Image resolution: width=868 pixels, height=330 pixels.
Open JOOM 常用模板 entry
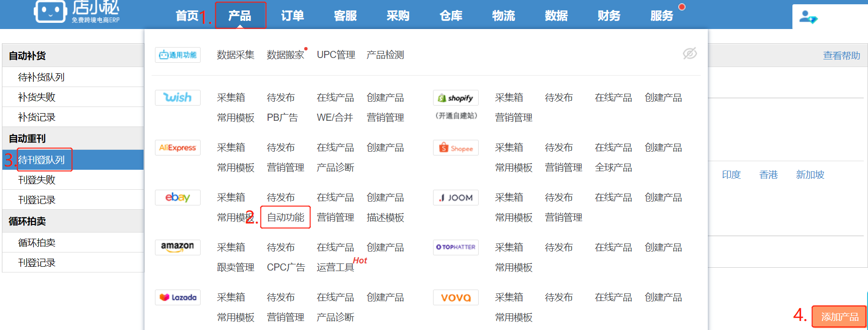click(514, 217)
